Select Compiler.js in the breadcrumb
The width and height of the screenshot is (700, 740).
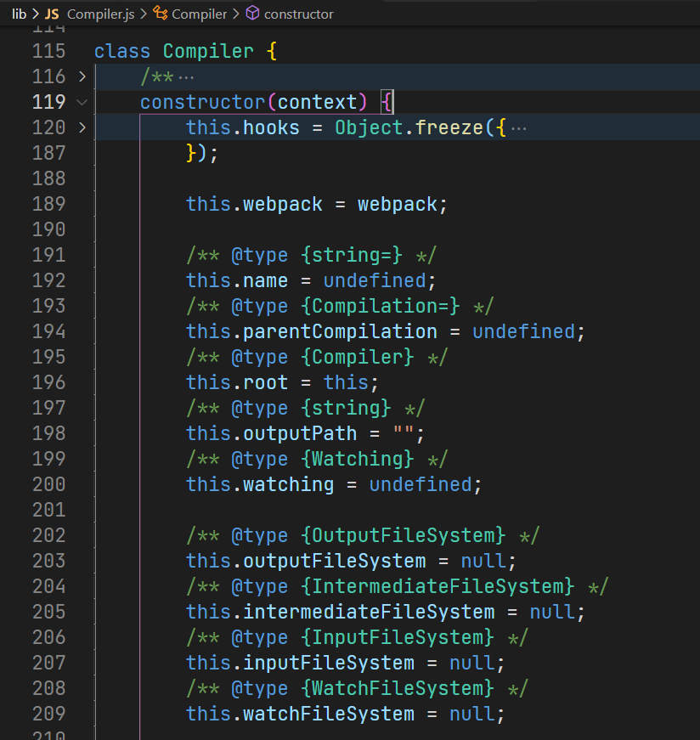coord(100,14)
